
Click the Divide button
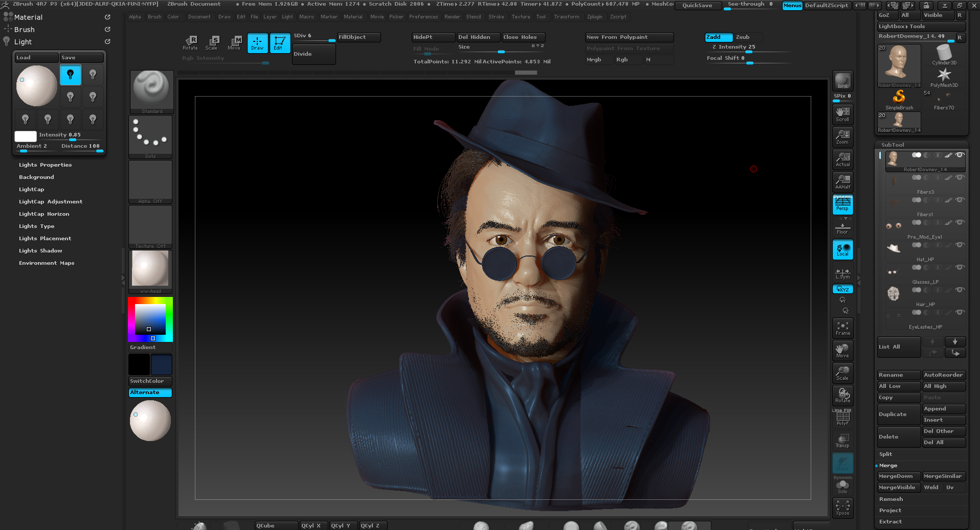(x=314, y=54)
